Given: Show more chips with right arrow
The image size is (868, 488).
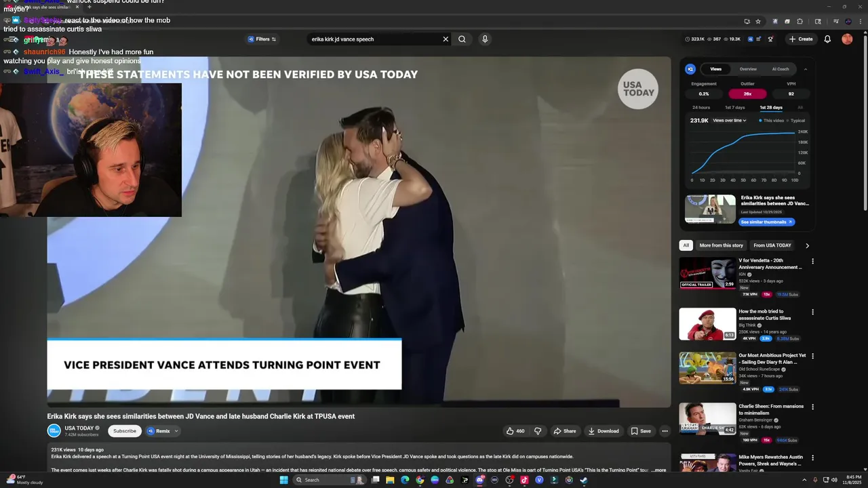Looking at the screenshot, I should 807,245.
